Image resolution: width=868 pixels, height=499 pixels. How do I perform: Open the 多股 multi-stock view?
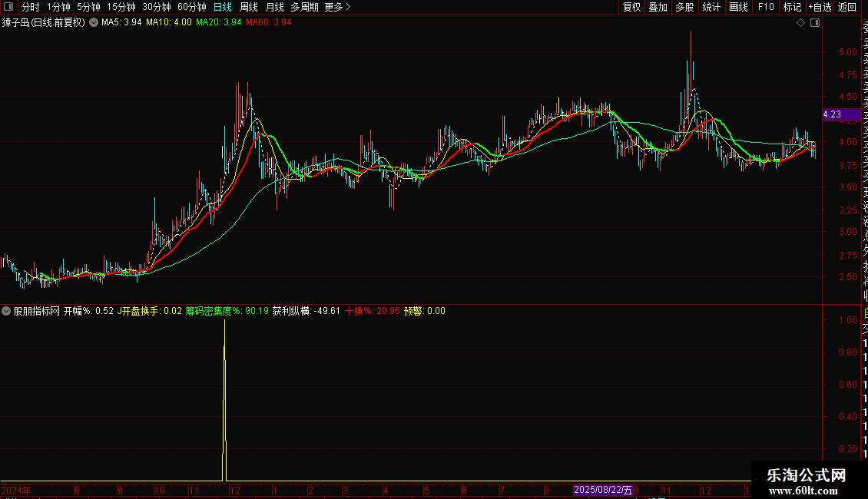(x=684, y=7)
